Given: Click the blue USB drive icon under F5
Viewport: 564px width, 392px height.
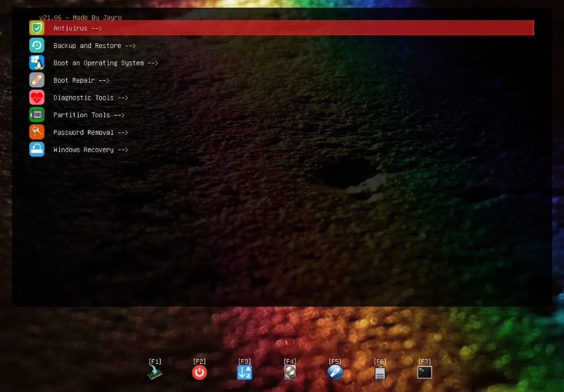Looking at the screenshot, I should [x=335, y=373].
